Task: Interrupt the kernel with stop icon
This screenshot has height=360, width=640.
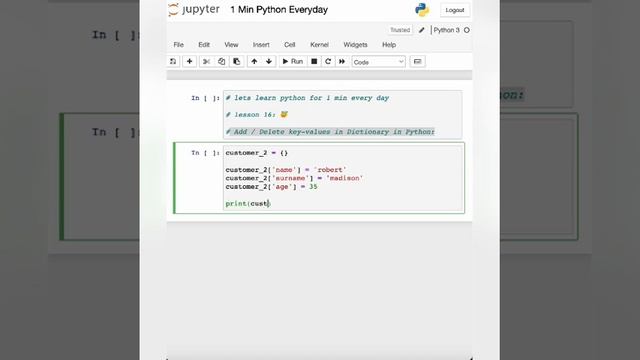Action: (x=314, y=62)
